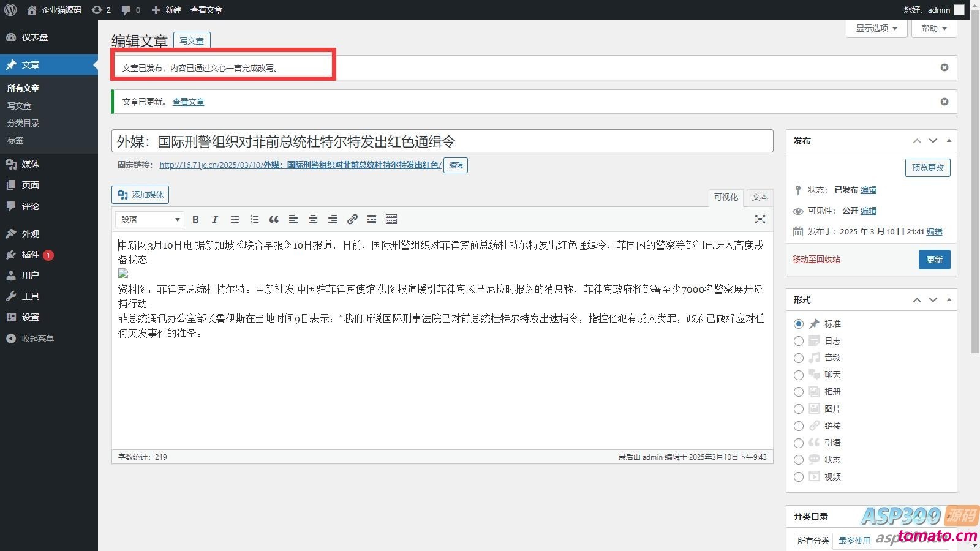Toggle the toolbar kitchen sink
Viewport: 980px width, 551px height.
click(391, 219)
